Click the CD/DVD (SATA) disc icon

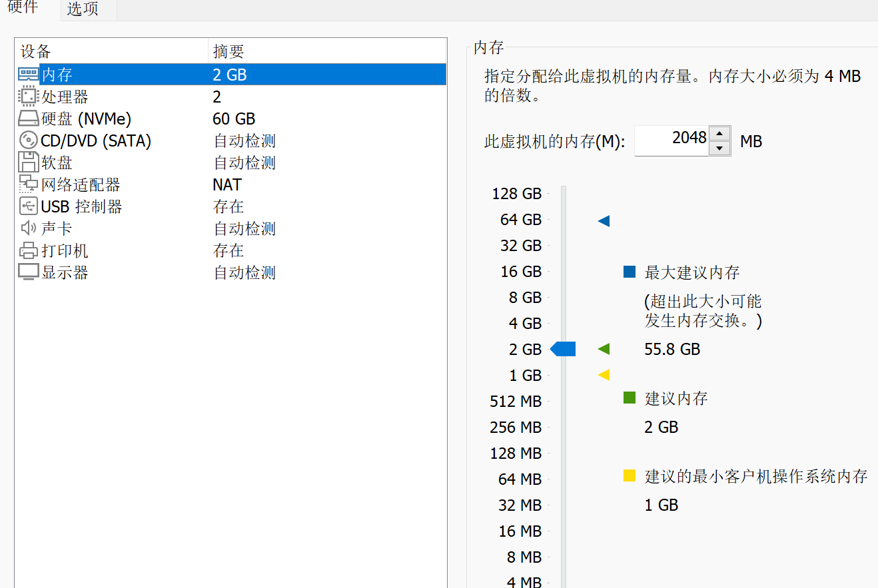(28, 141)
